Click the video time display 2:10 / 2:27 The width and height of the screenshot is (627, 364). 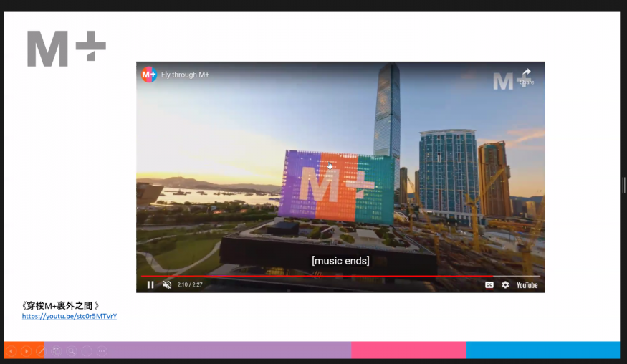tap(190, 284)
